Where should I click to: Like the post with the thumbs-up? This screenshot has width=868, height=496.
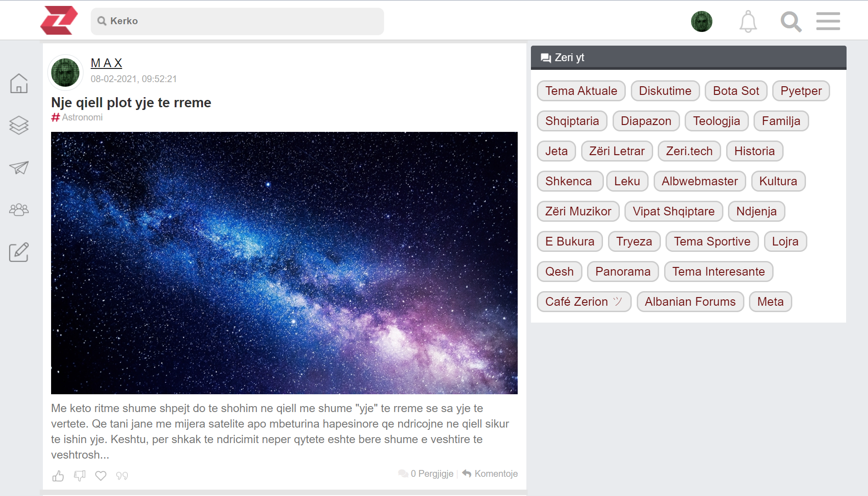click(x=57, y=475)
